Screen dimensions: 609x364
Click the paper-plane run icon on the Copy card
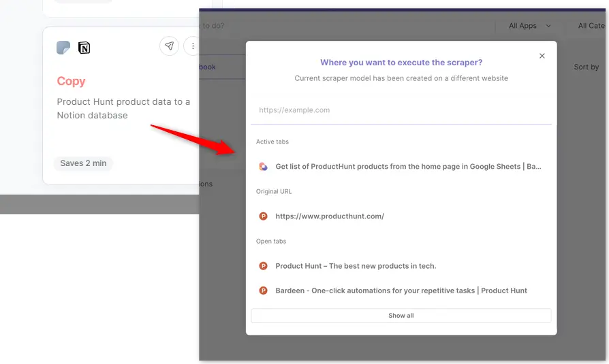[x=169, y=46]
